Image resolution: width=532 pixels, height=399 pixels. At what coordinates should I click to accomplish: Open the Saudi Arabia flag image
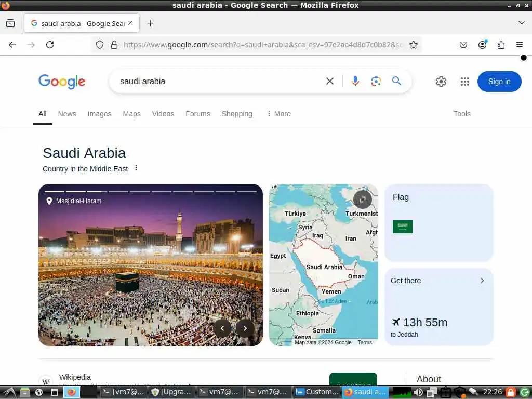click(403, 227)
